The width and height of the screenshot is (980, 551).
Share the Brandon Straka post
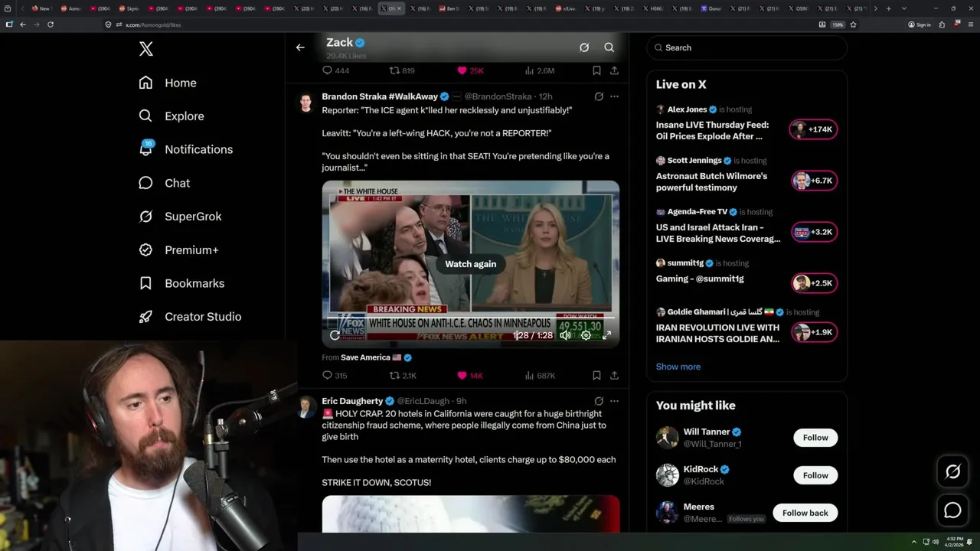614,376
